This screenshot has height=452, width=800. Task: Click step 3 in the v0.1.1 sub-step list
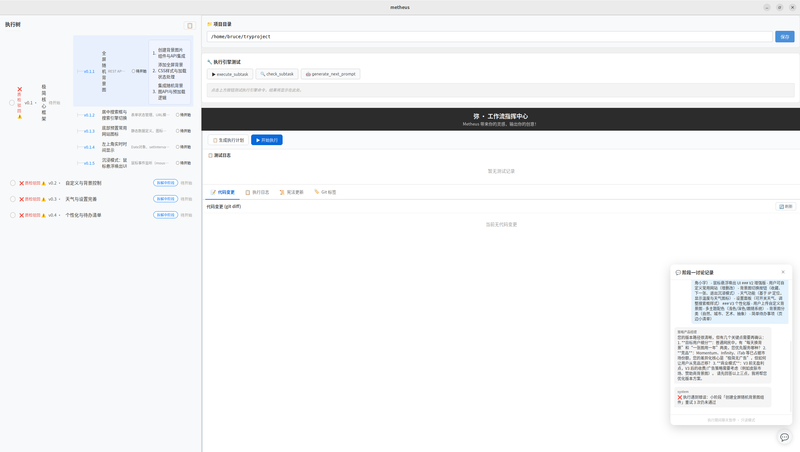(170, 92)
